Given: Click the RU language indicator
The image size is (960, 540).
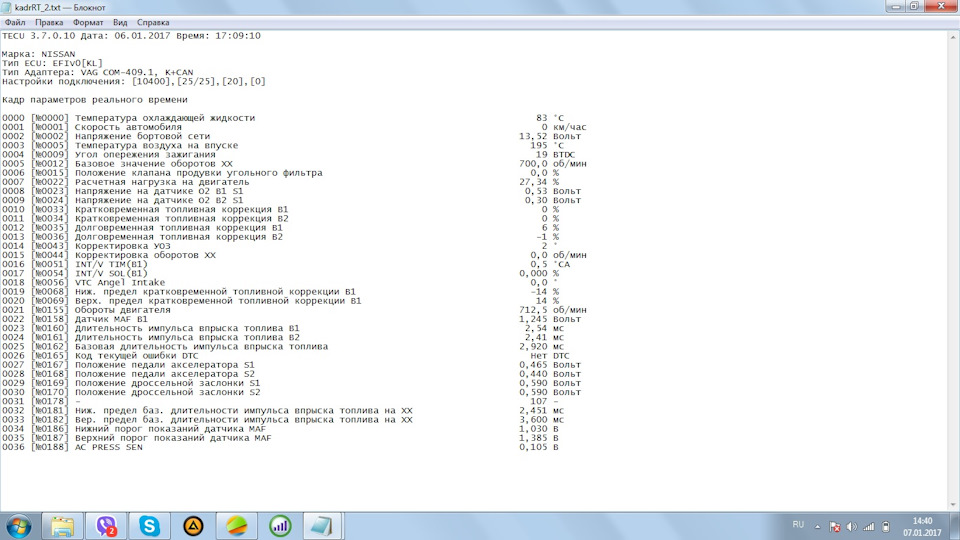Looking at the screenshot, I should [x=798, y=525].
